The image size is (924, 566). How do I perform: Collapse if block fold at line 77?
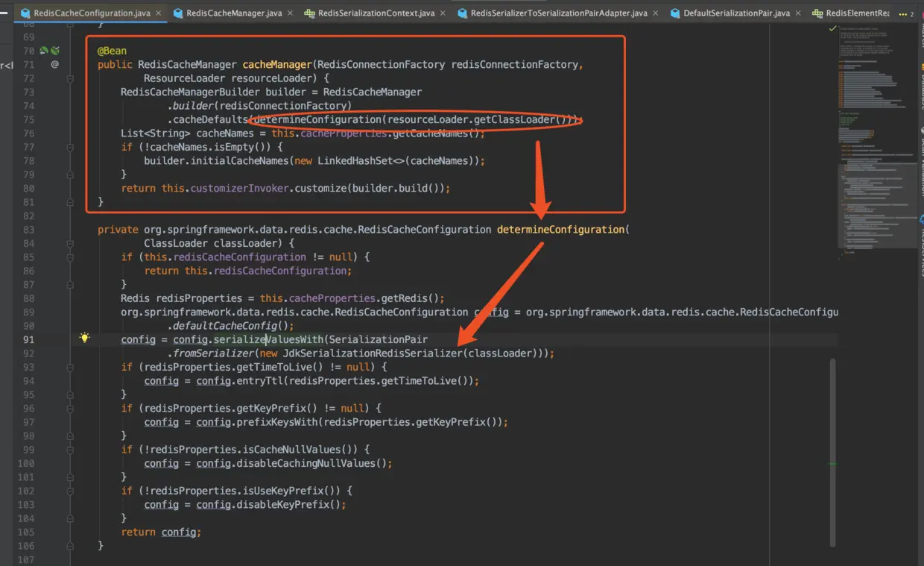tap(70, 147)
